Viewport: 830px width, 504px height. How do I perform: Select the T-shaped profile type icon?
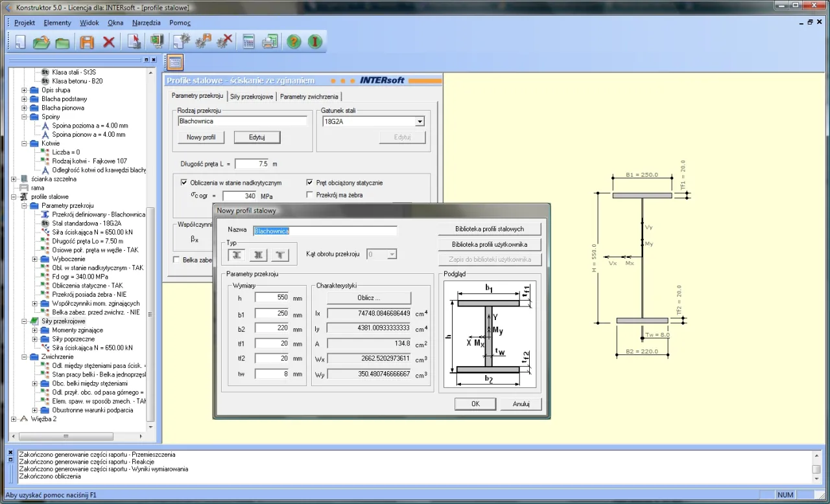tap(281, 255)
